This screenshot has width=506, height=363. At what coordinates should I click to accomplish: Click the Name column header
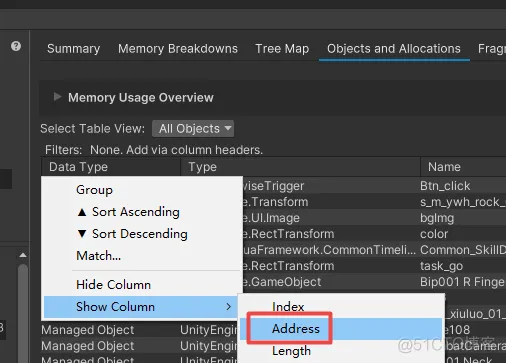tap(463, 167)
